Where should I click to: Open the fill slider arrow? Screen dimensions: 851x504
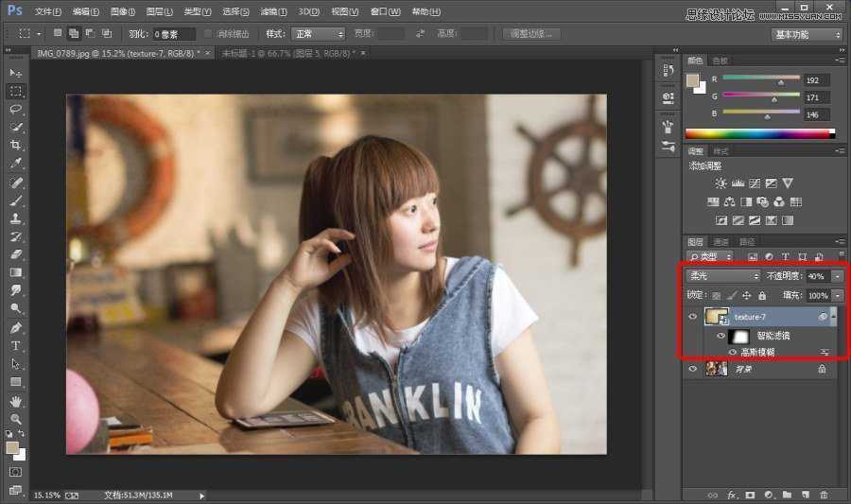coord(838,296)
